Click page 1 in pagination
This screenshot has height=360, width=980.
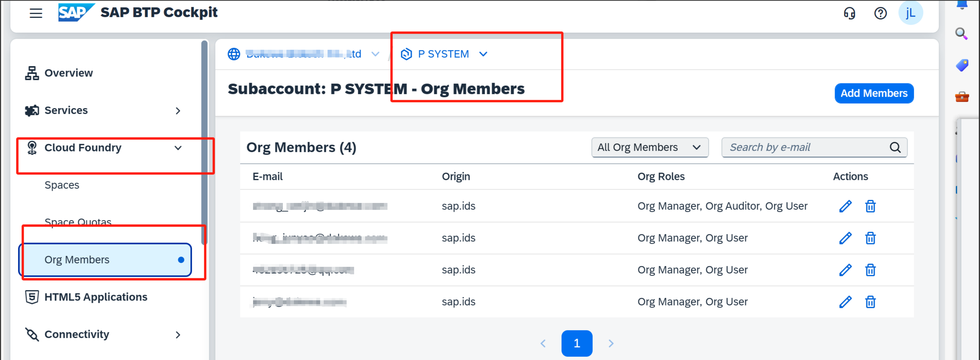tap(577, 343)
